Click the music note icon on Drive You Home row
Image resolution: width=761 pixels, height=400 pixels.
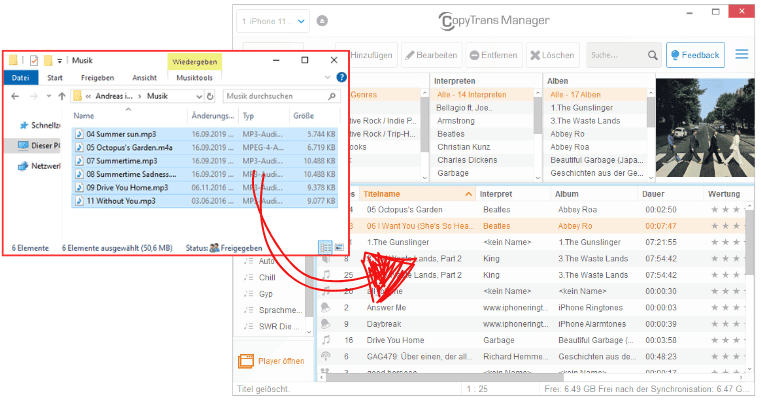pos(327,340)
